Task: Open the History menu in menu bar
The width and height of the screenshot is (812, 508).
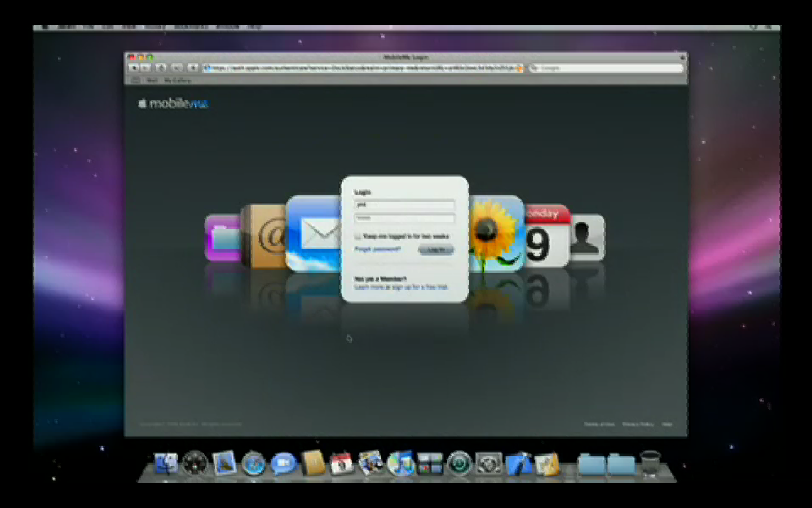Action: [155, 27]
